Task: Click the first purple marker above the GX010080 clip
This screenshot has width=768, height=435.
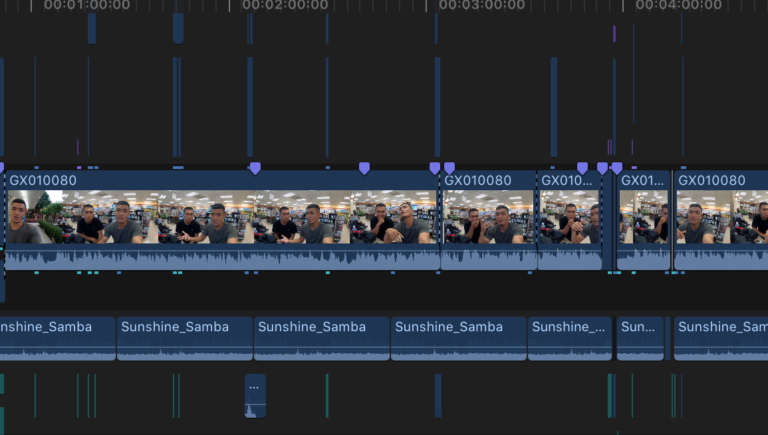Action: [x=255, y=168]
